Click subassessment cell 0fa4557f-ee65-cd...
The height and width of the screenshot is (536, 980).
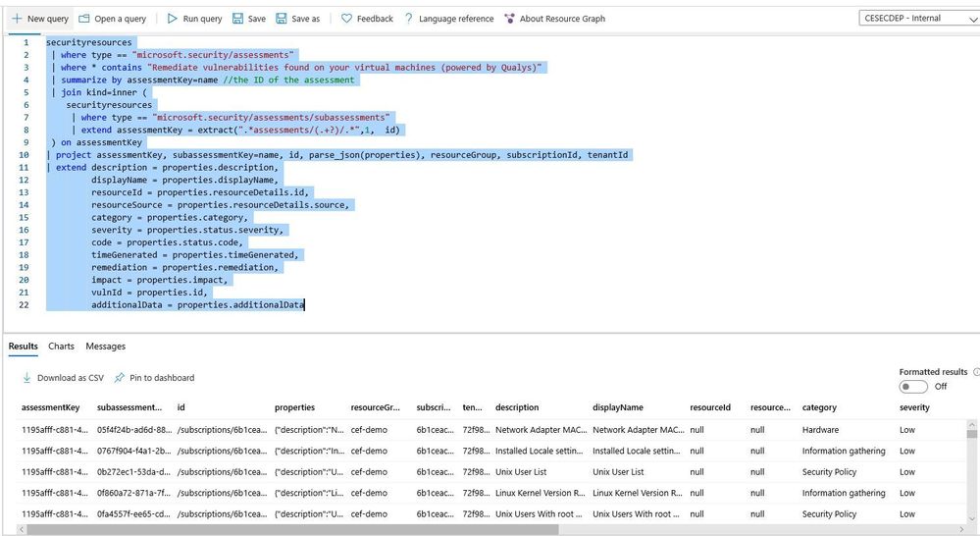point(133,514)
